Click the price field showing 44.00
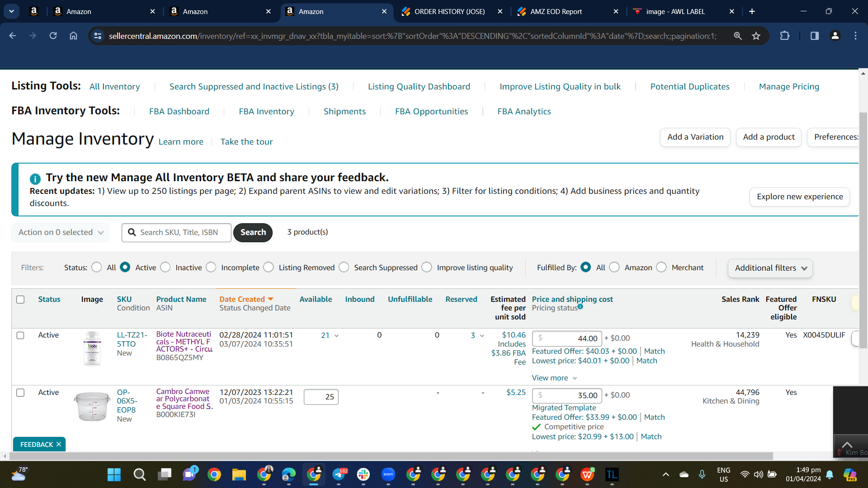Image resolution: width=868 pixels, height=488 pixels. pos(567,338)
